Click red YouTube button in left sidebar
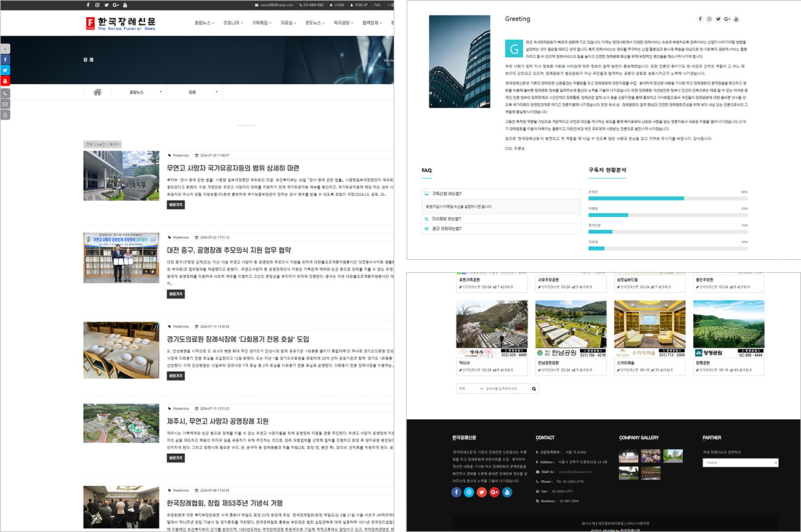This screenshot has height=532, width=801. click(5, 81)
